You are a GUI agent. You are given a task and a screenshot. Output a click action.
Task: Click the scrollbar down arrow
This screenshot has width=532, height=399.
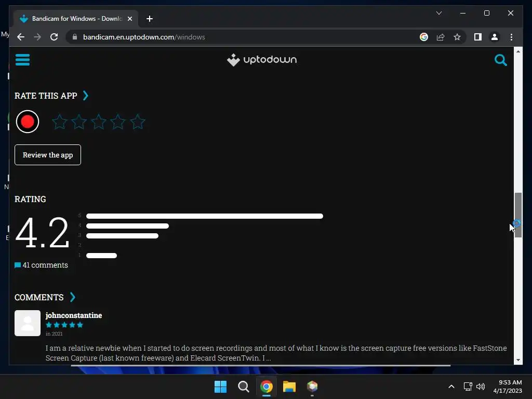(518, 360)
